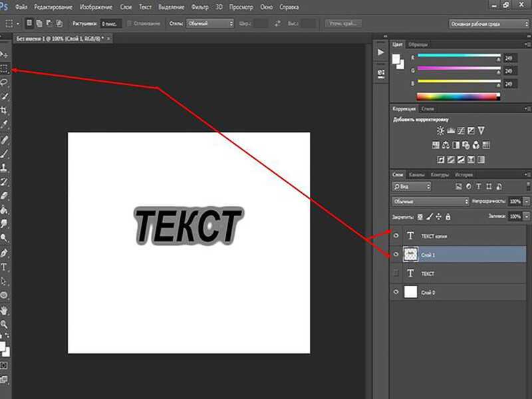
Task: Open the Color panel options menu
Action: 527,45
